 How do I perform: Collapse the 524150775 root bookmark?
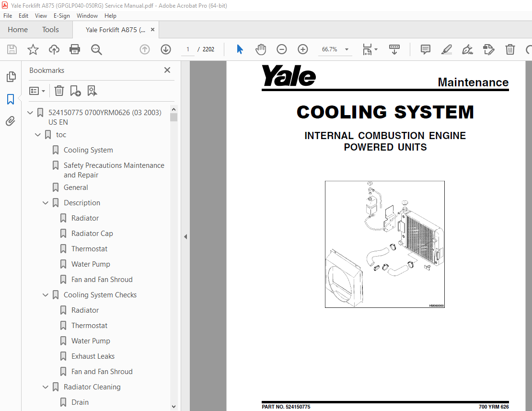[30, 112]
